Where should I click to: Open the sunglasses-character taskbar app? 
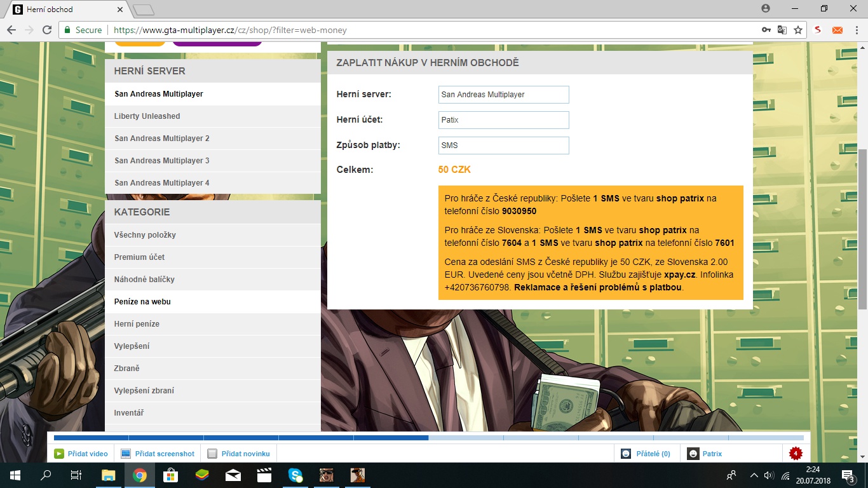pos(327,475)
